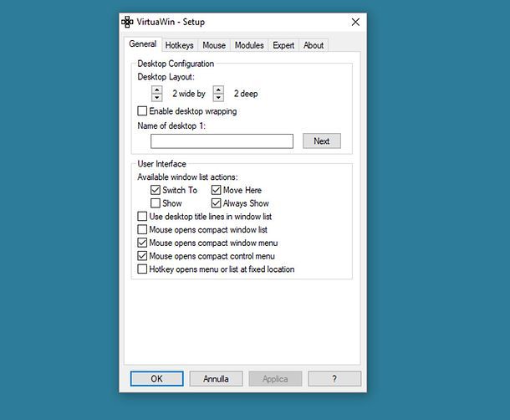
Task: Cancel with the Annulla button
Action: pyautogui.click(x=216, y=379)
